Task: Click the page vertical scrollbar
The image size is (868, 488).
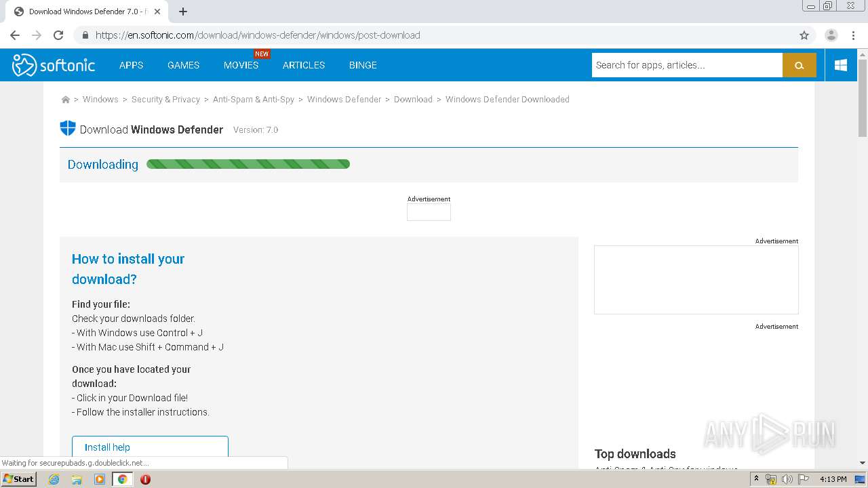Action: pyautogui.click(x=863, y=98)
